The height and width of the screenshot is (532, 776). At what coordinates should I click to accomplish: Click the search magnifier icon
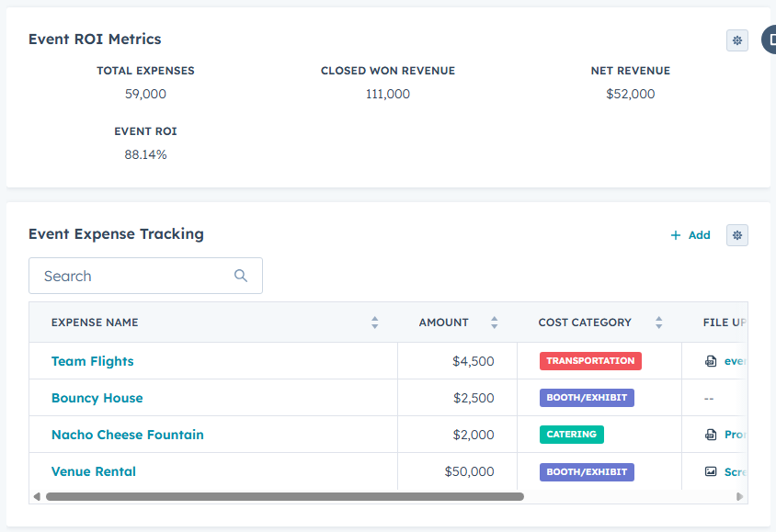pyautogui.click(x=241, y=276)
